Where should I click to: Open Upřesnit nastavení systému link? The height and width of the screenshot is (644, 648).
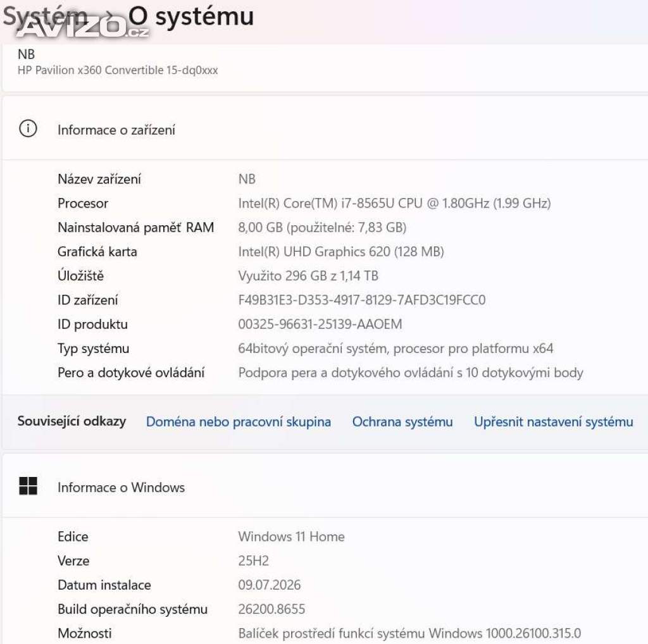pyautogui.click(x=554, y=422)
